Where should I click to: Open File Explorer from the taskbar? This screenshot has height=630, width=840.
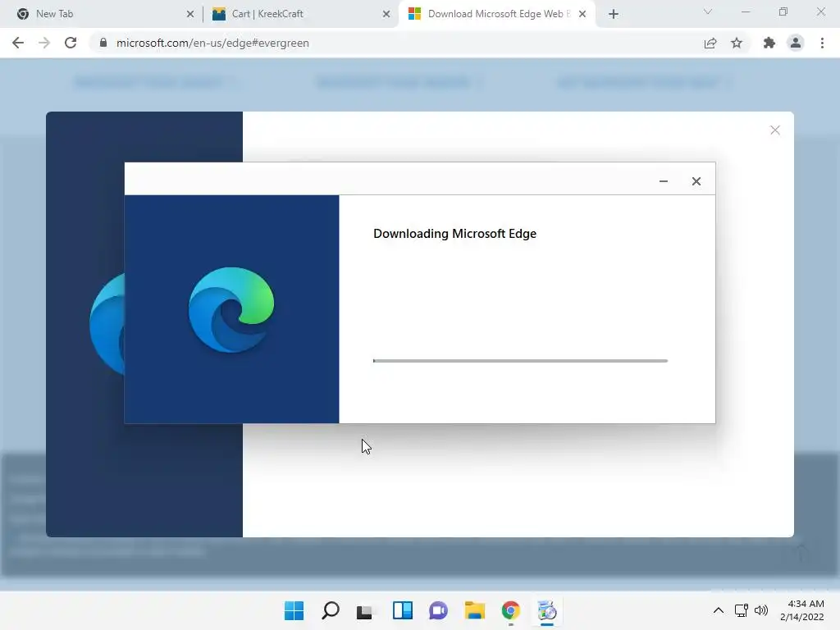coord(475,610)
